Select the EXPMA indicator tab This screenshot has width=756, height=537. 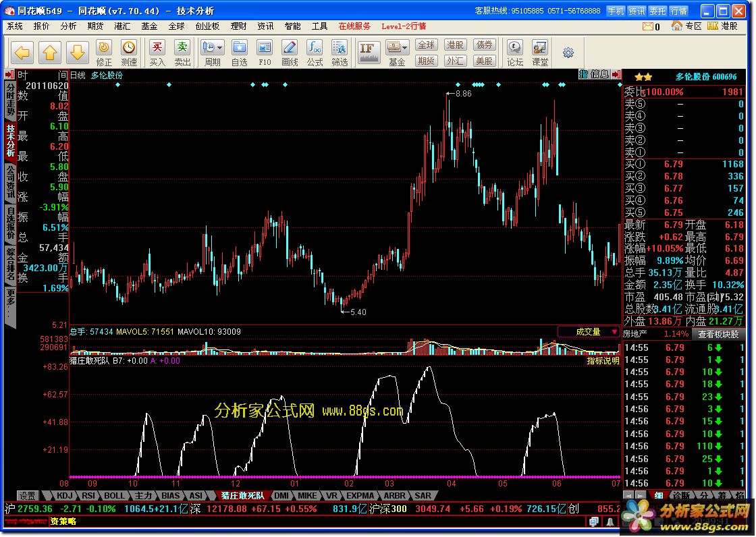click(x=360, y=496)
